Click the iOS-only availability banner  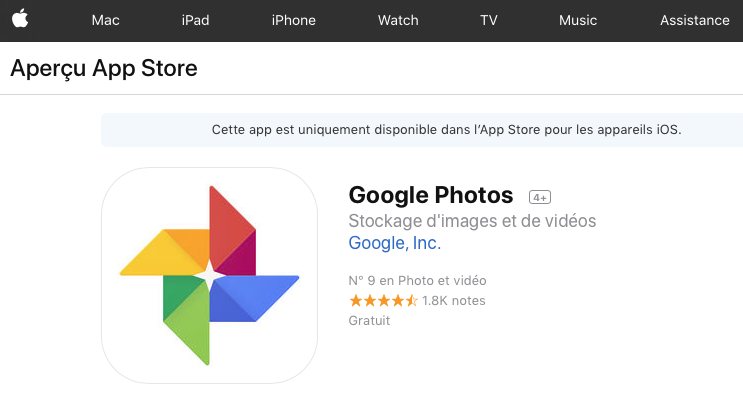click(422, 130)
